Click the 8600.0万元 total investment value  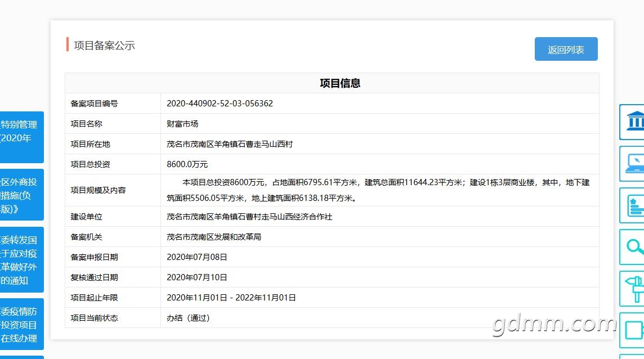pos(187,164)
